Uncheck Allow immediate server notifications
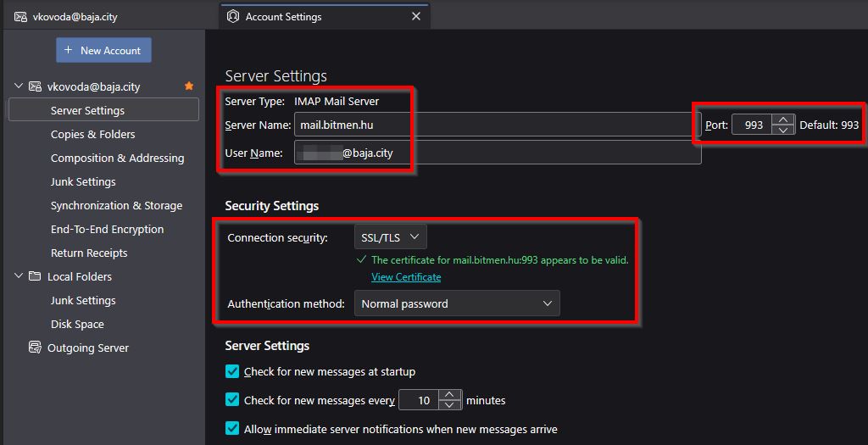Screen dimensions: 868x445 click(232, 429)
